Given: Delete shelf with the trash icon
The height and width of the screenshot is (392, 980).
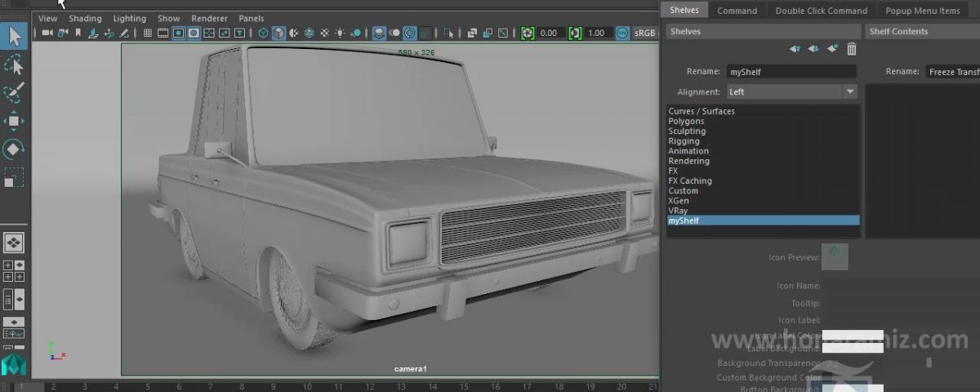Looking at the screenshot, I should (x=852, y=49).
